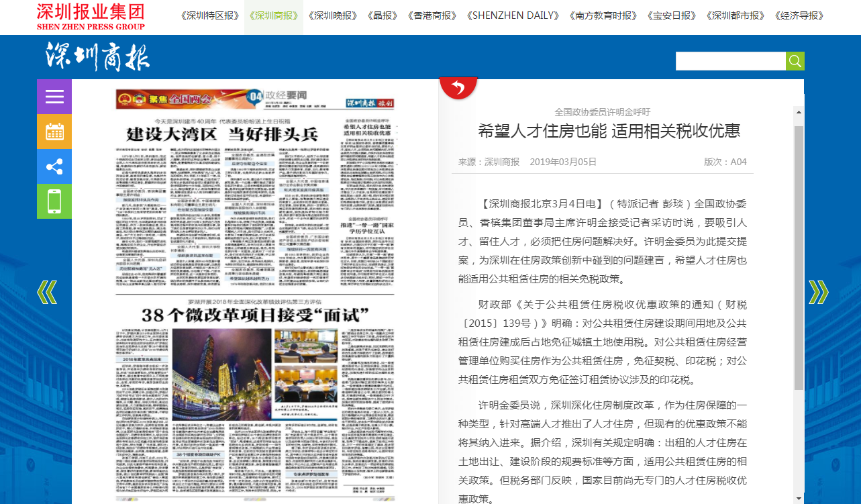Go to previous page with left double chevron
Viewport: 861px width, 504px height.
[46, 292]
